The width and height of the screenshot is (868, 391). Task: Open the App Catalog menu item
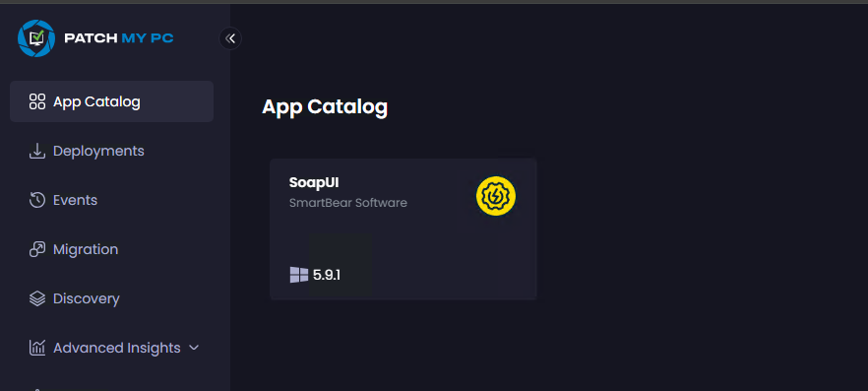(112, 101)
